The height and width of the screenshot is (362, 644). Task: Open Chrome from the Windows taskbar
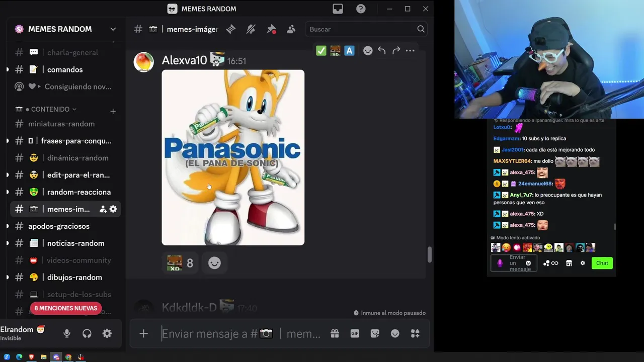click(68, 357)
